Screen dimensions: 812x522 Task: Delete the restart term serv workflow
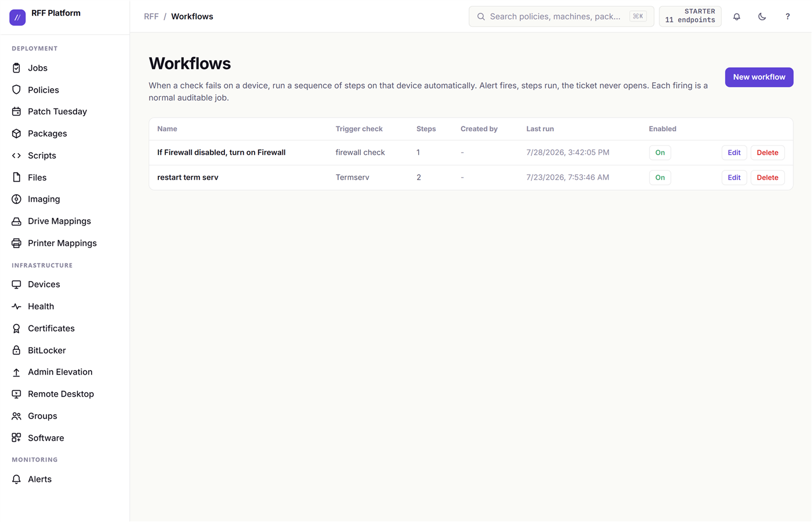[x=767, y=177]
